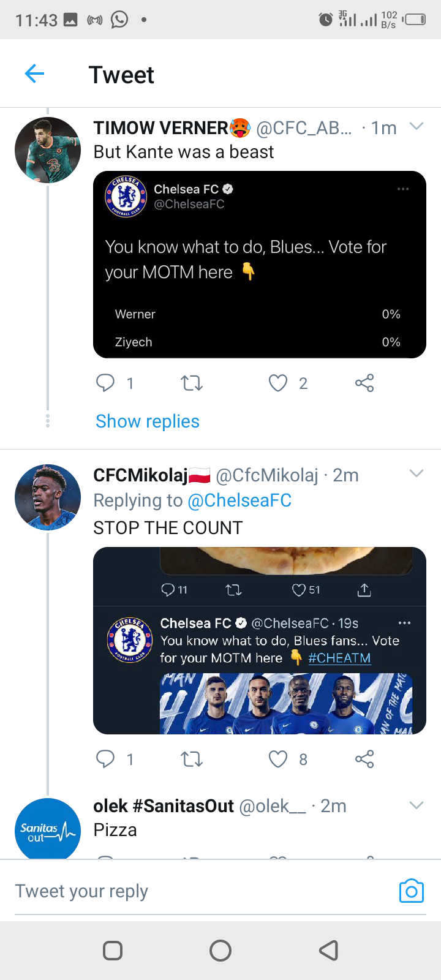This screenshot has width=441, height=980.
Task: Tap the 'Tweet your reply' field
Action: [202, 892]
